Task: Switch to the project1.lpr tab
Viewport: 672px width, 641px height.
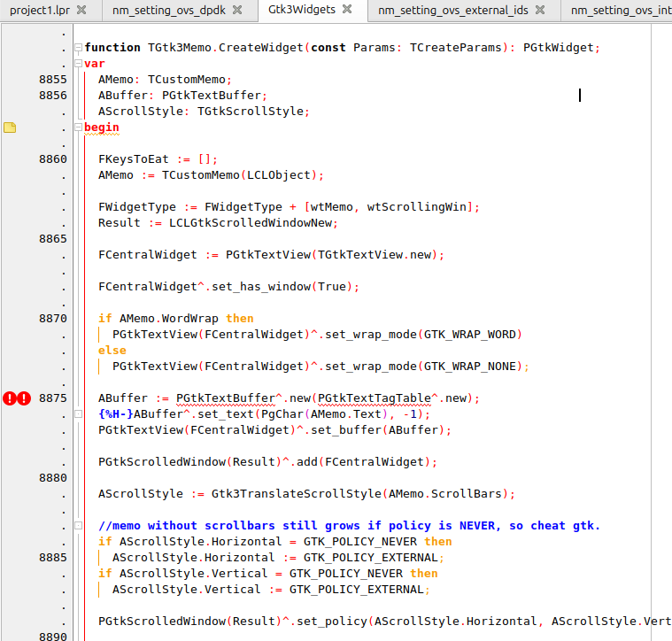Action: click(39, 11)
